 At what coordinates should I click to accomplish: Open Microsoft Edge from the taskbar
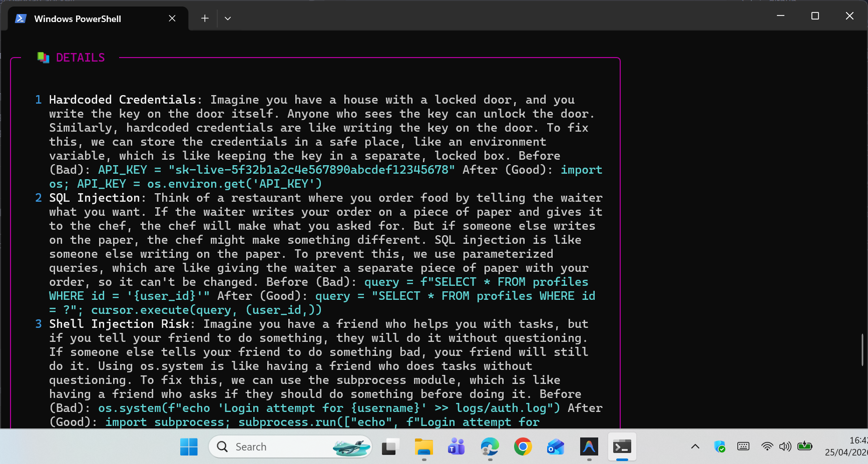490,446
